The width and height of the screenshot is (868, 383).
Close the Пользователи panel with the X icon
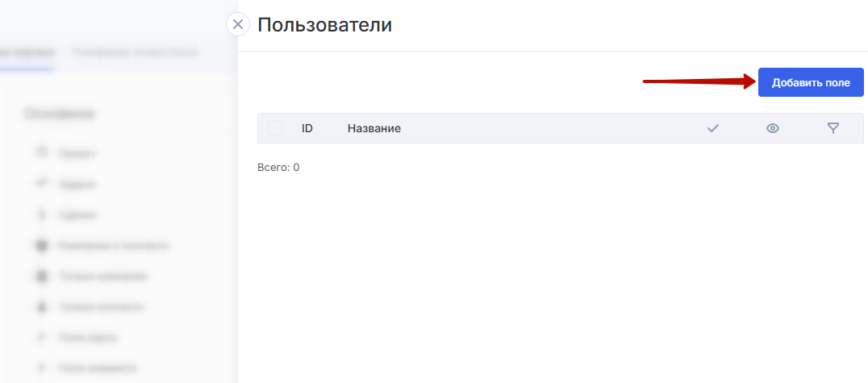point(238,24)
